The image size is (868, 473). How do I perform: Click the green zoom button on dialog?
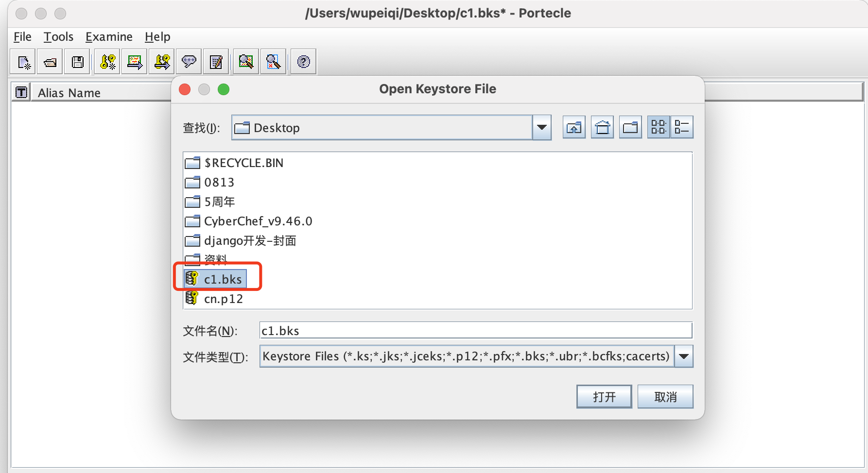click(x=224, y=89)
